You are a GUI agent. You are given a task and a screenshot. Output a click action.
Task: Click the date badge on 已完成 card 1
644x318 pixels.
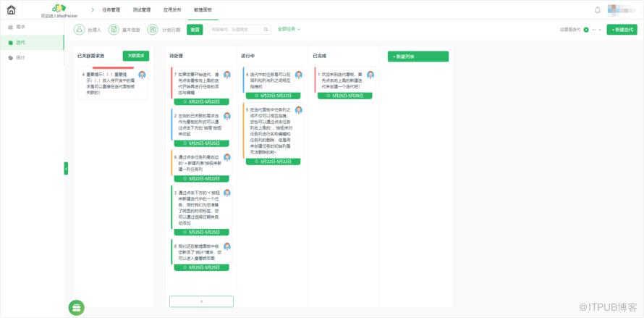tap(345, 96)
